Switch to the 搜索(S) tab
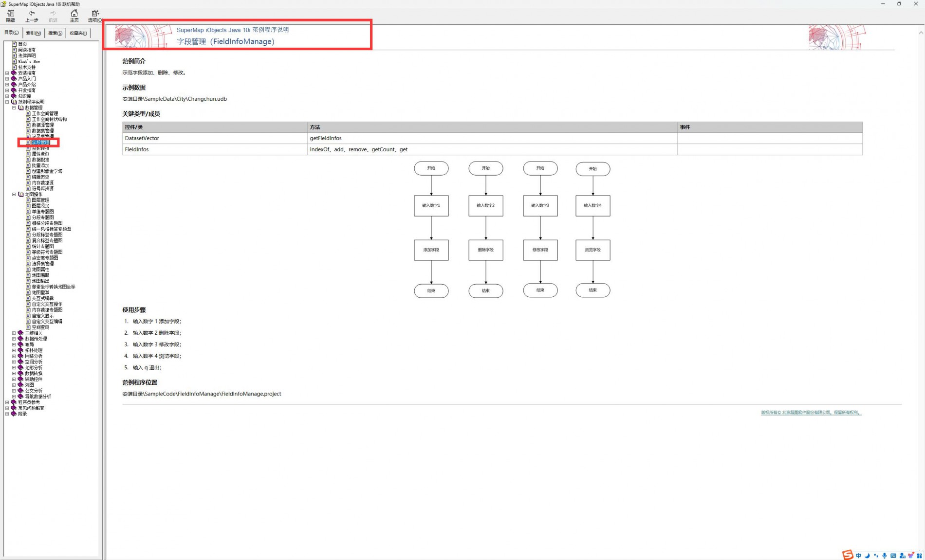This screenshot has height=560, width=925. click(55, 33)
